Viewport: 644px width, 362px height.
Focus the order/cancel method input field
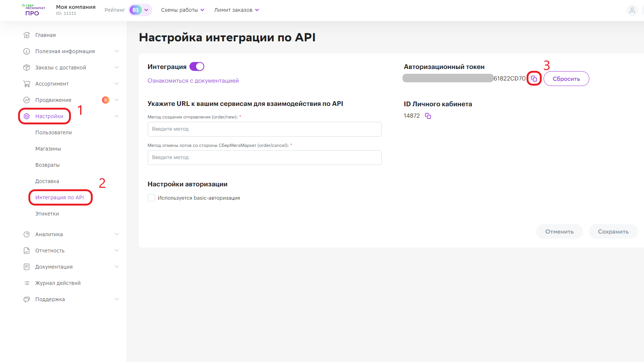click(x=264, y=158)
